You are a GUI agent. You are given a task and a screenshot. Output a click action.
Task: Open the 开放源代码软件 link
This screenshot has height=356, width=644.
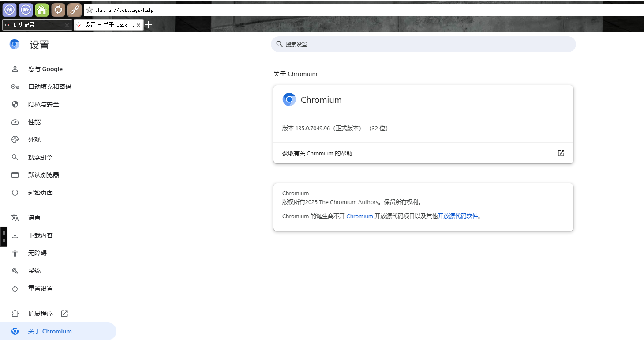458,216
